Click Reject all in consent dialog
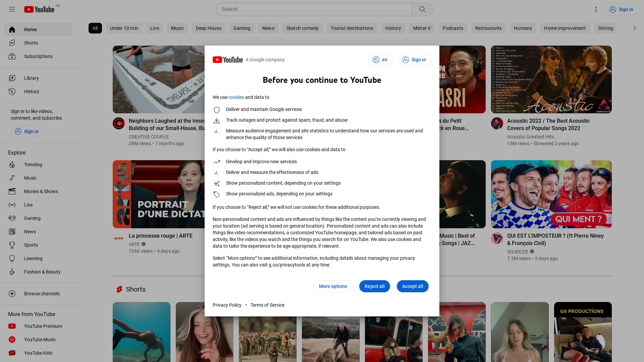The height and width of the screenshot is (362, 644). (375, 286)
